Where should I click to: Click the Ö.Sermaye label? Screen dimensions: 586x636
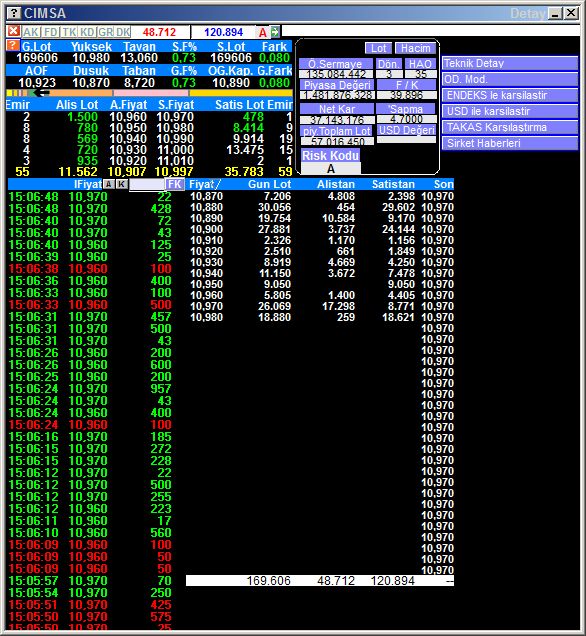coord(335,64)
